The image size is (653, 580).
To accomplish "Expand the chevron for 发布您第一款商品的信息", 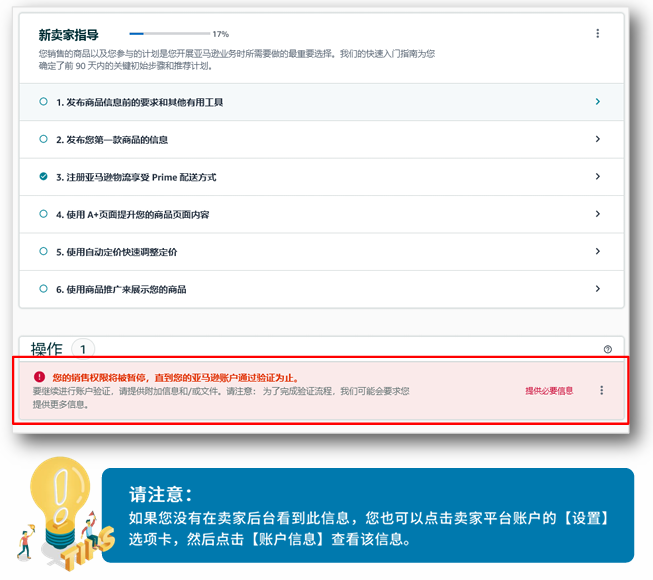I will [598, 139].
